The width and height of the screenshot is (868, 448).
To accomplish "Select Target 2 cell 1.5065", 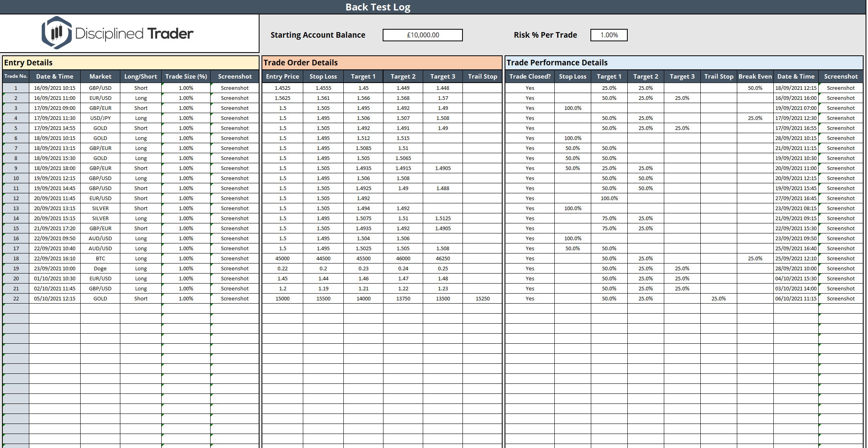I will pos(403,158).
